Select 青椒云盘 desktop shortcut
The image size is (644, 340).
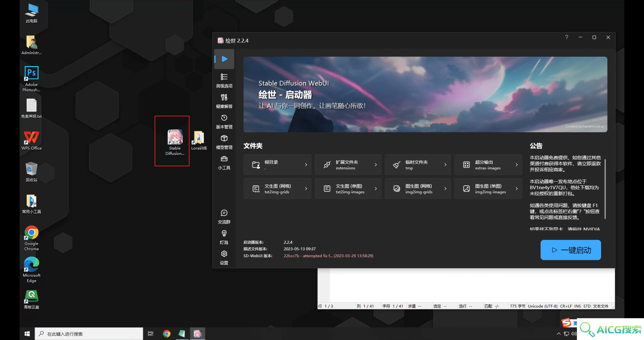coord(32,299)
